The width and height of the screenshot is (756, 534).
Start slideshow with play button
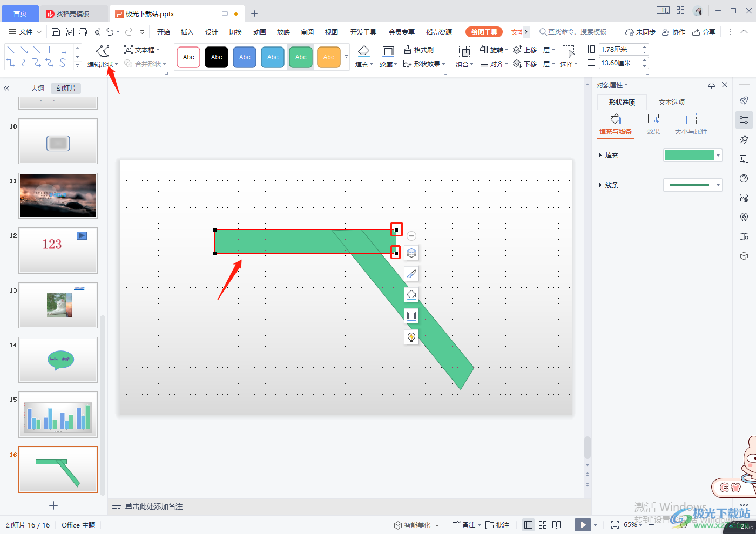pos(583,525)
